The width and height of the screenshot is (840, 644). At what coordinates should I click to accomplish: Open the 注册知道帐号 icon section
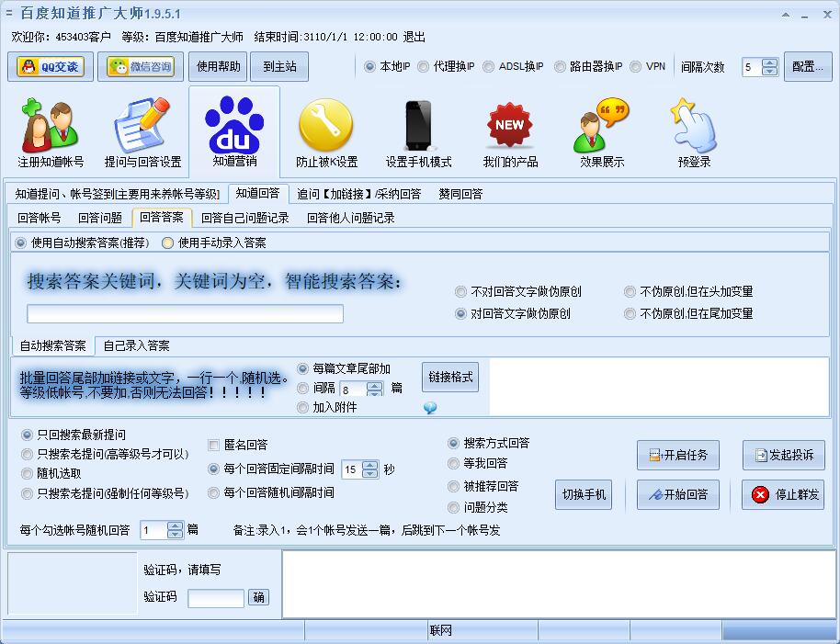click(x=51, y=129)
